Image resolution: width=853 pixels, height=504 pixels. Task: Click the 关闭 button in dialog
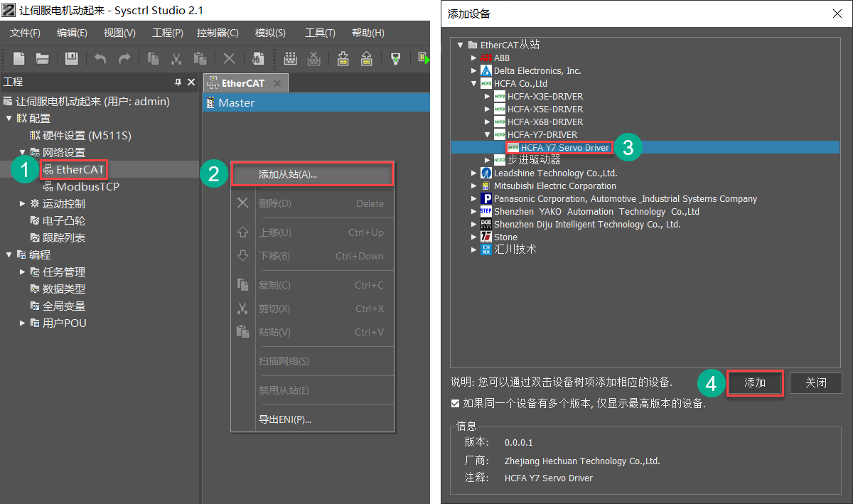click(x=816, y=382)
